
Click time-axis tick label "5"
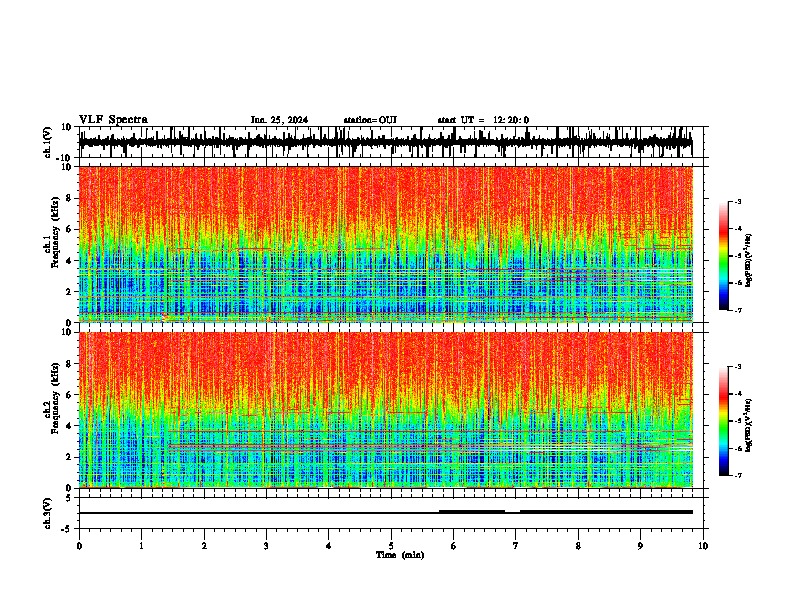point(391,546)
